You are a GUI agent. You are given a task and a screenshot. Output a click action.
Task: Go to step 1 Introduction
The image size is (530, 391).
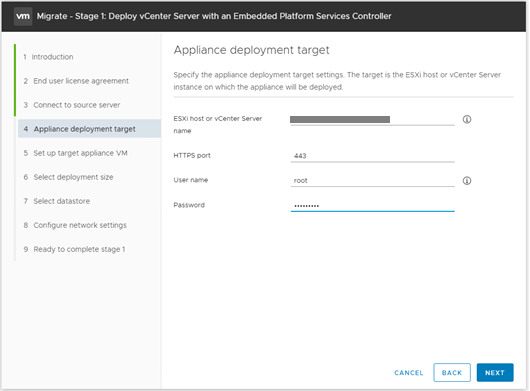[x=48, y=57]
